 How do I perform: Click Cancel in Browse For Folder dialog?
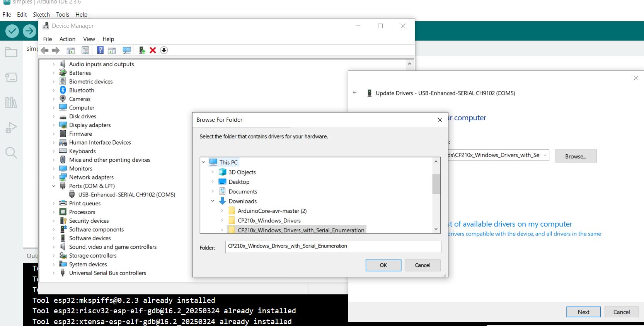423,265
